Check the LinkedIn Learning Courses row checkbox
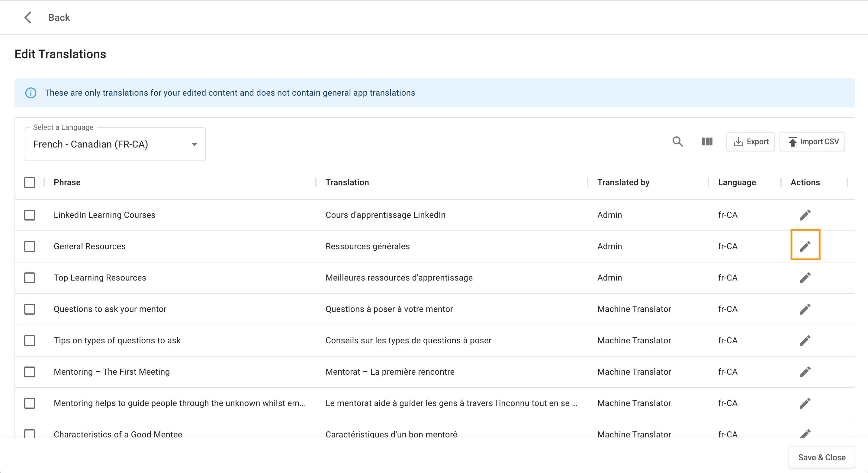Image resolution: width=868 pixels, height=473 pixels. (30, 215)
